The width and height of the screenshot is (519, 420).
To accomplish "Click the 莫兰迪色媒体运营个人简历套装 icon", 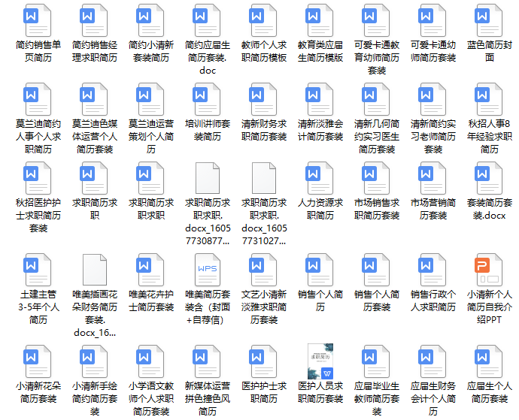I will 94,99.
